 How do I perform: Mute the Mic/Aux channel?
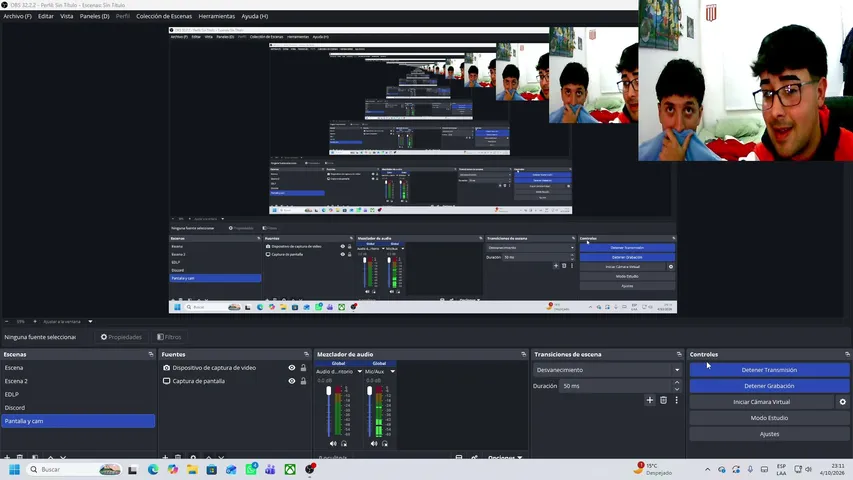coord(374,444)
